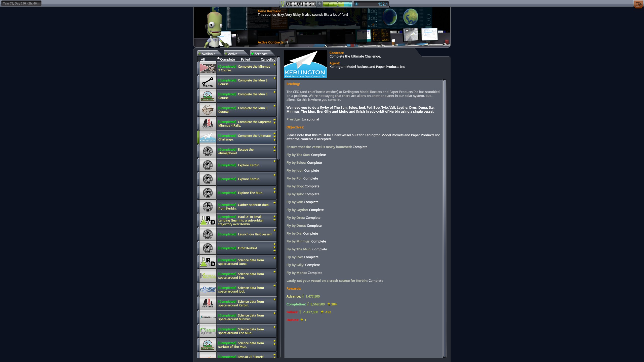
Task: Click the Year 78 Day 290 clock
Action: [21, 3]
